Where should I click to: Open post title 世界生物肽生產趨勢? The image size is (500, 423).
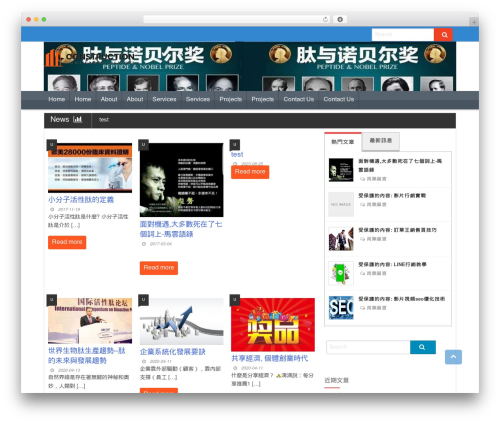(x=87, y=355)
